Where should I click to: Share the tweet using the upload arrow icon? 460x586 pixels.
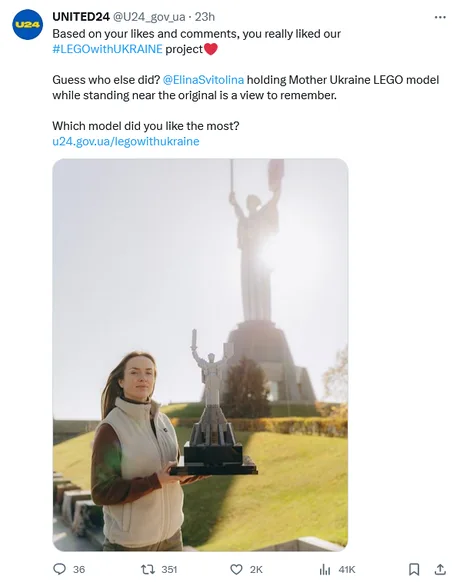(x=440, y=569)
